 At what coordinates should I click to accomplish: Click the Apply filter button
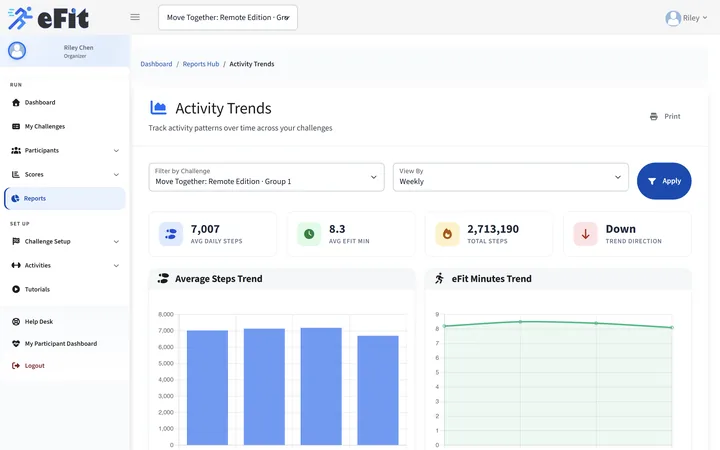pyautogui.click(x=664, y=181)
